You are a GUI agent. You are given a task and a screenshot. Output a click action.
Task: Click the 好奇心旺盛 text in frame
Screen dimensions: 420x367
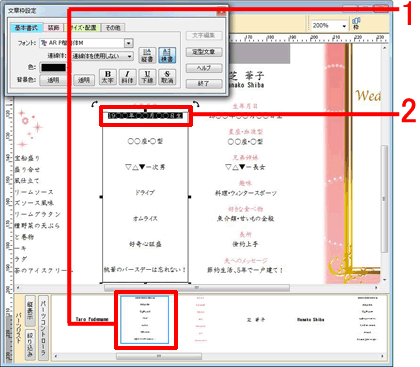[145, 244]
